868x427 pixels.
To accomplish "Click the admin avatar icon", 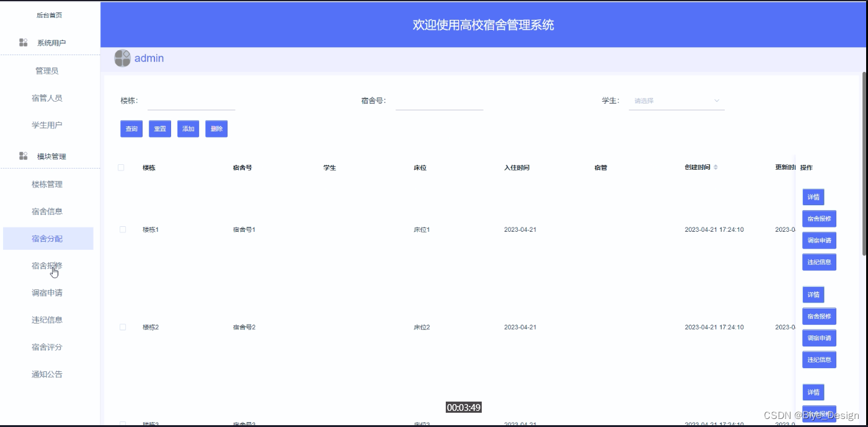I will tap(122, 58).
